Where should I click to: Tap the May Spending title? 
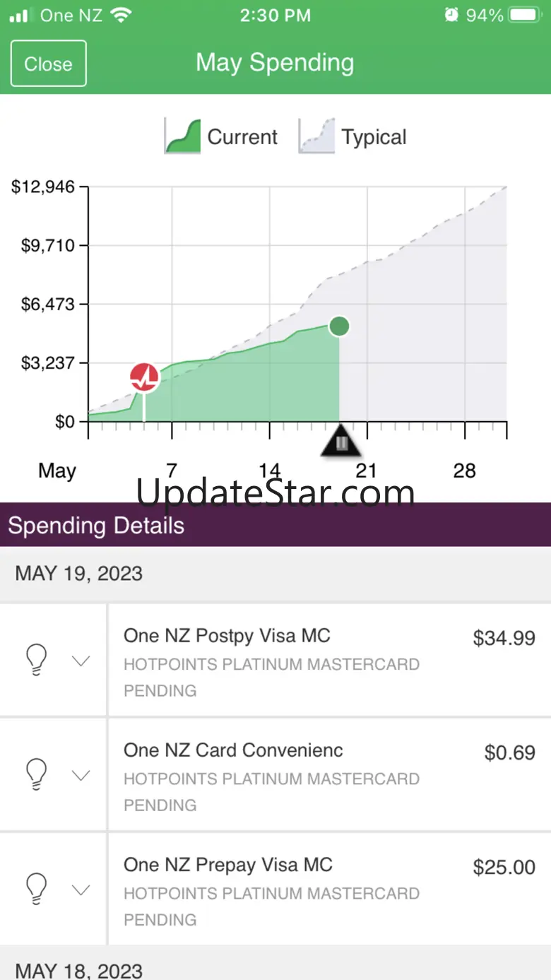275,63
